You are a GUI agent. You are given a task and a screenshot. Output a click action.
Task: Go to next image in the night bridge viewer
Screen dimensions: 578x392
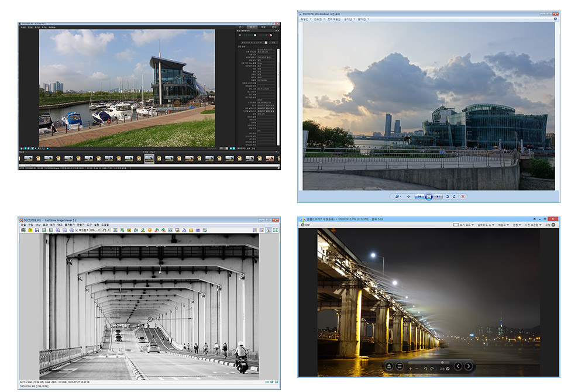coord(469,366)
